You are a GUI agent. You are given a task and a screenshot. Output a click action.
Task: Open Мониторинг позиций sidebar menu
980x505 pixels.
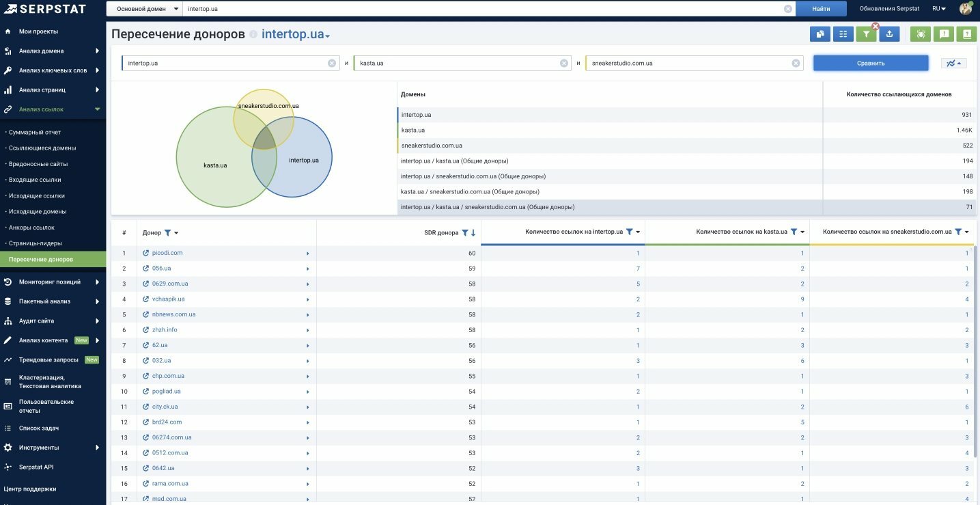click(53, 282)
